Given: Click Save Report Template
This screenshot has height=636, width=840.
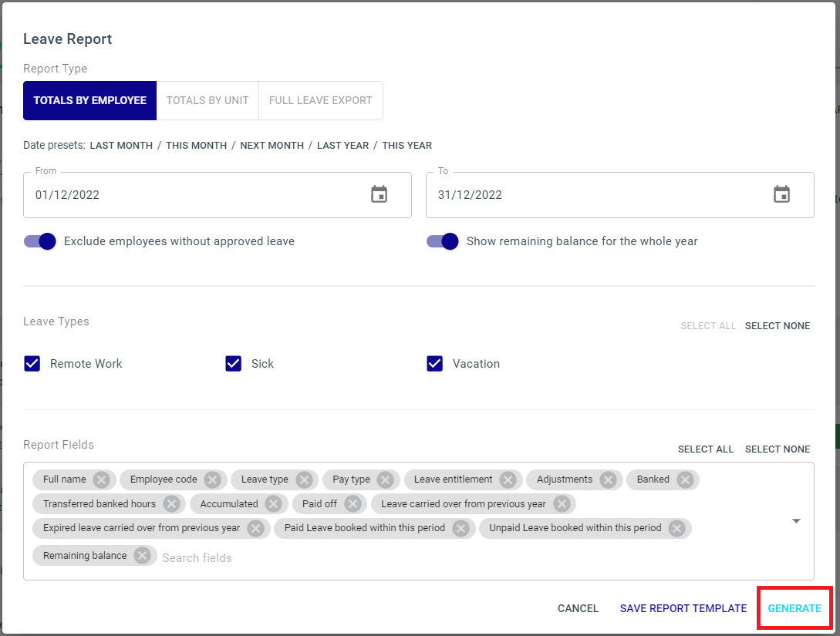Looking at the screenshot, I should pos(683,609).
